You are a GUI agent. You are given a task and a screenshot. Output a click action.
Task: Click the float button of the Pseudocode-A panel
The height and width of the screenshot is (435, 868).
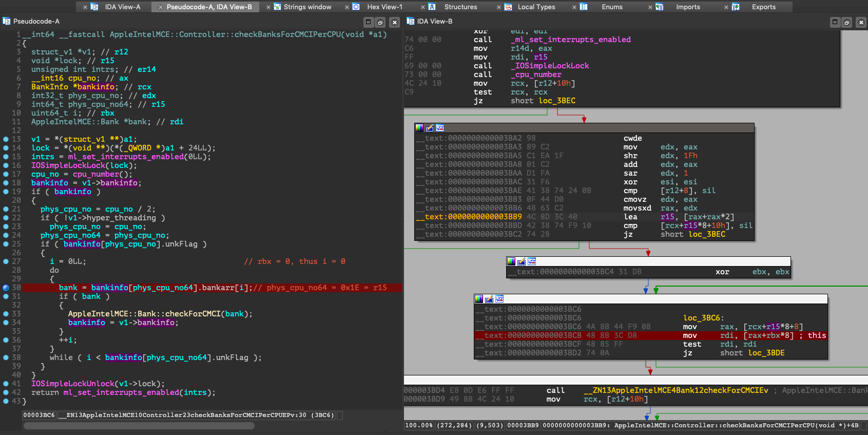pos(380,22)
